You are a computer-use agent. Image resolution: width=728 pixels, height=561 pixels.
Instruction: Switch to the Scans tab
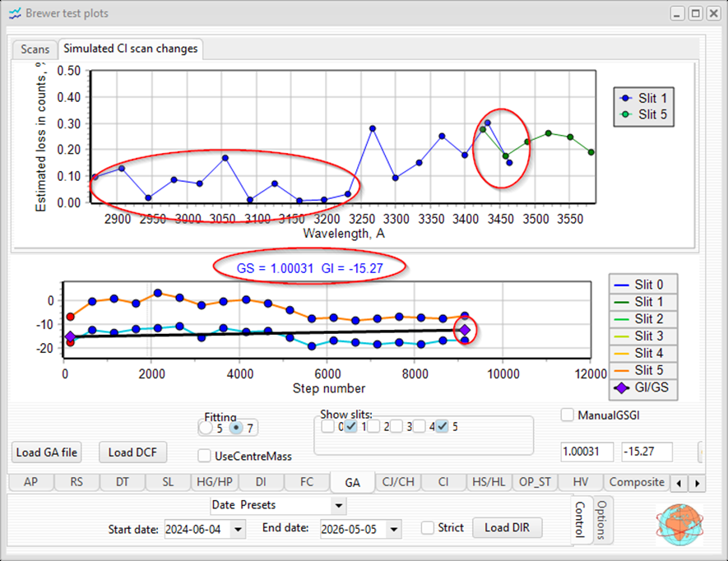click(x=35, y=49)
